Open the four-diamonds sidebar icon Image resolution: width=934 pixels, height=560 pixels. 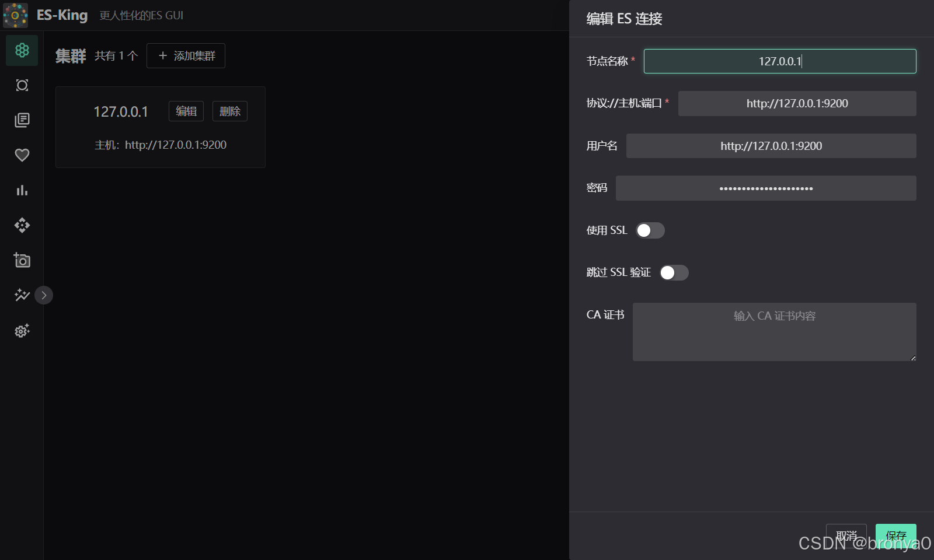(x=22, y=225)
